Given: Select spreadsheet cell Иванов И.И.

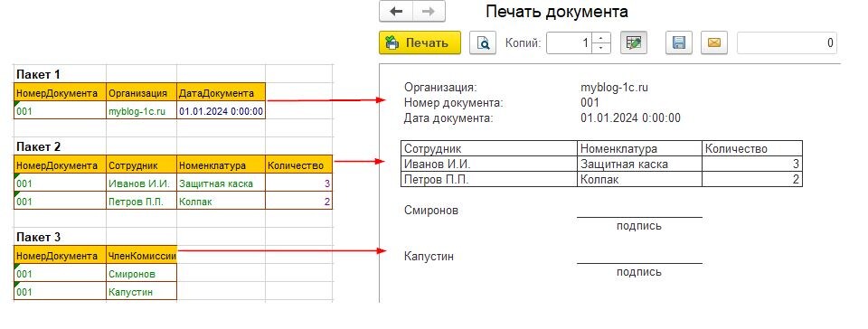Looking at the screenshot, I should point(142,183).
